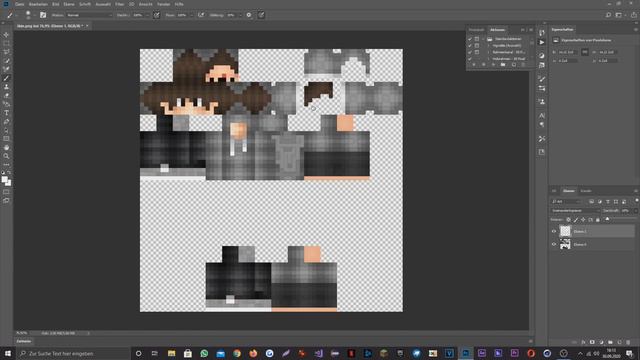Viewport: 640px width, 360px height.
Task: Open Glättung smoothing dropdown arrow
Action: [240, 15]
